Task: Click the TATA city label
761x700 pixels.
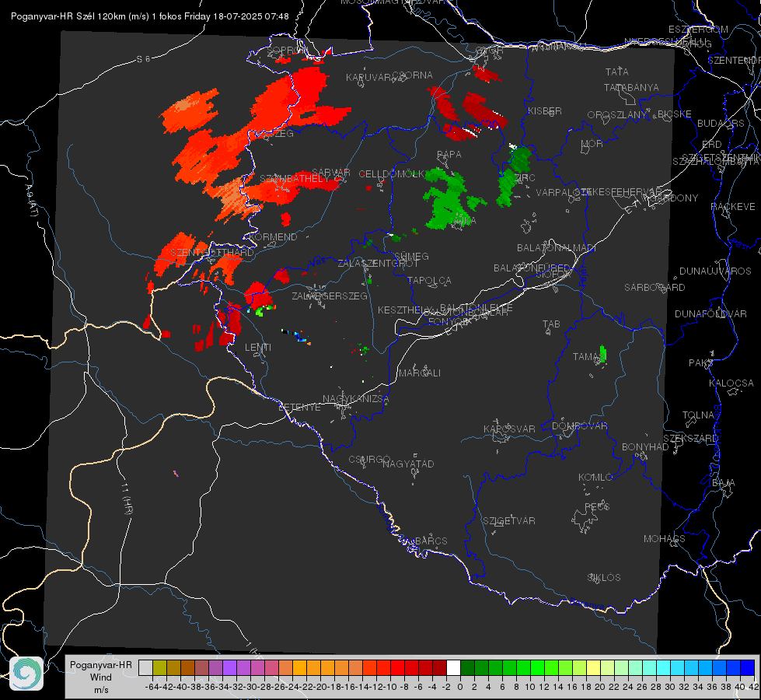Action: click(x=617, y=72)
